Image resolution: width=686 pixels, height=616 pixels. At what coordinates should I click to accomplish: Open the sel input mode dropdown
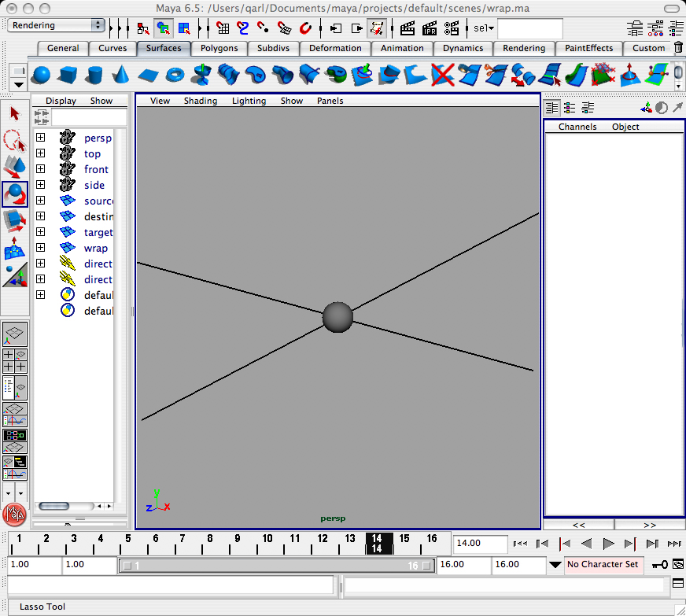click(x=484, y=28)
